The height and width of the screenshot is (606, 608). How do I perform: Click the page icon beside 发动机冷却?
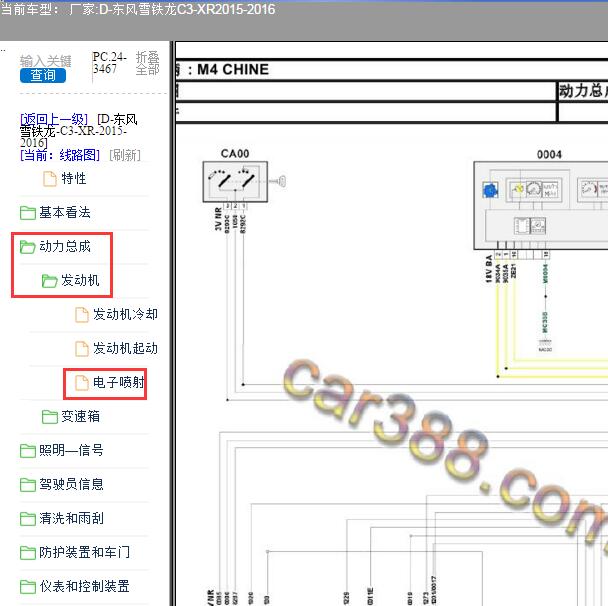coord(81,315)
